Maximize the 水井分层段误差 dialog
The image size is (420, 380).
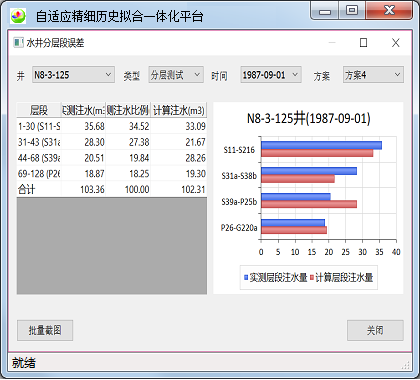363,43
